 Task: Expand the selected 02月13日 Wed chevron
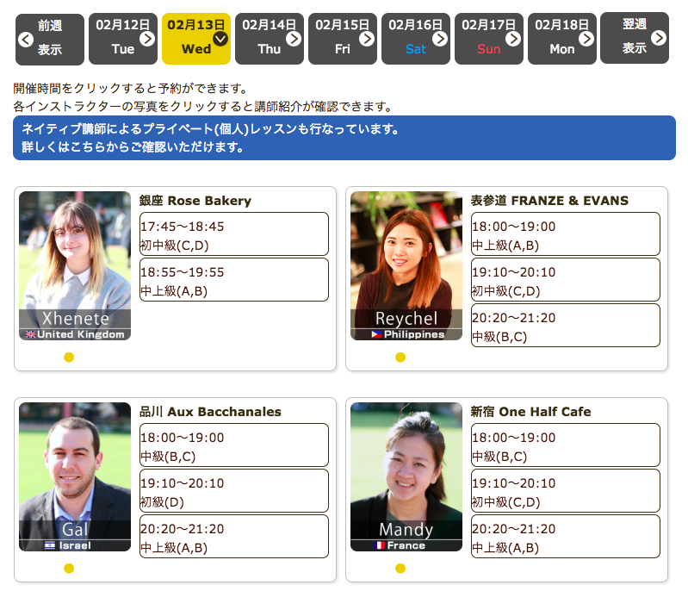(220, 39)
